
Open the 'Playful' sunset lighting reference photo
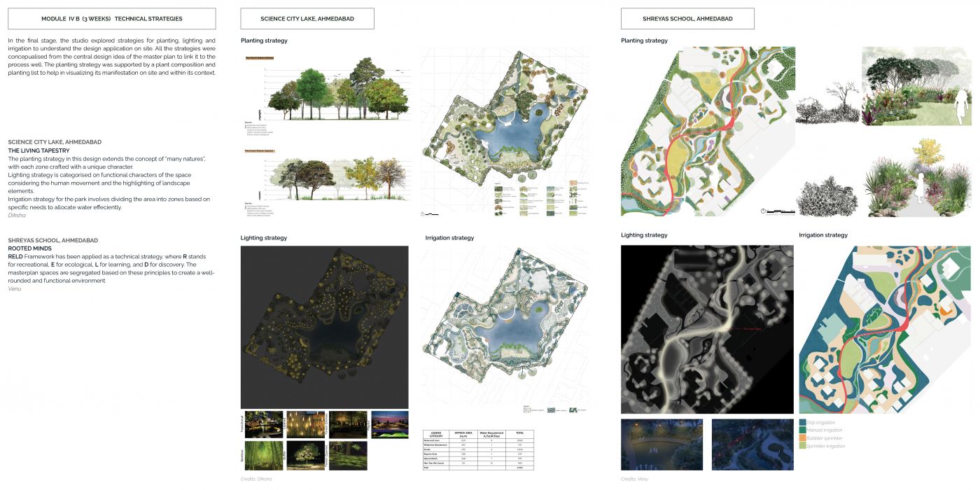[x=389, y=424]
